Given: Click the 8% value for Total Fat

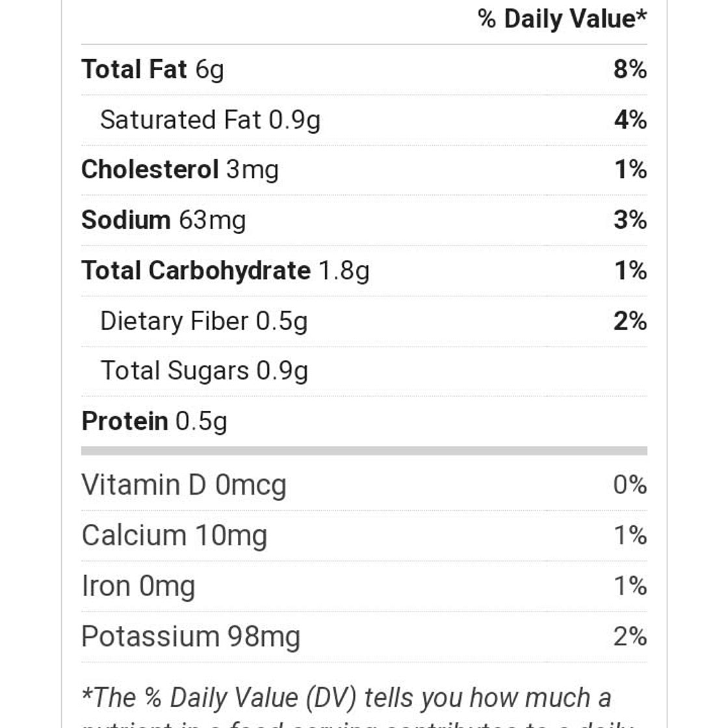Looking at the screenshot, I should point(629,70).
